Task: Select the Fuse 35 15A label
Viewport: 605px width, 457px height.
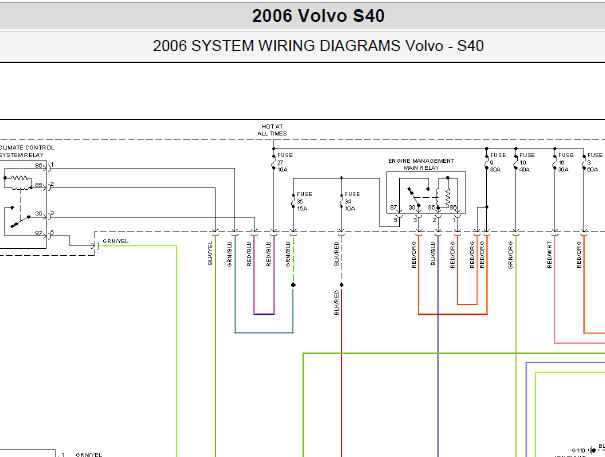Action: 304,201
